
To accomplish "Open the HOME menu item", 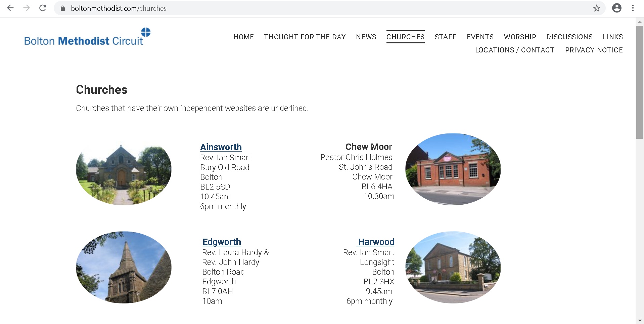I will click(244, 37).
